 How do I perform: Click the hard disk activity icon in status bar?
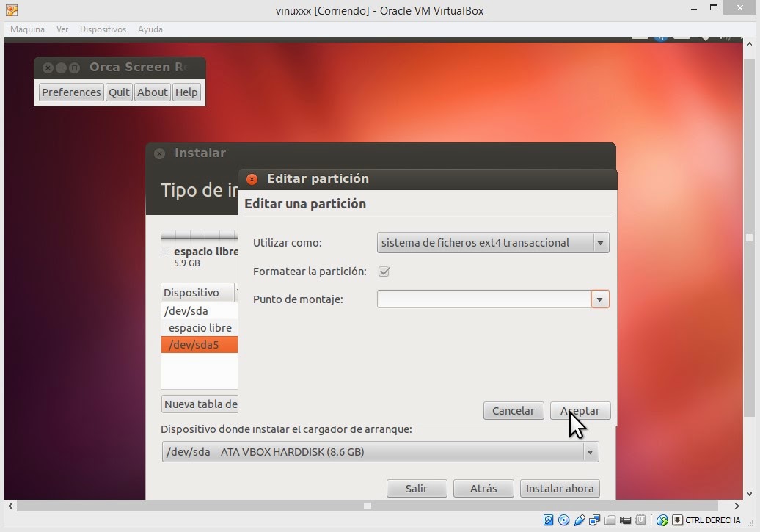click(547, 520)
